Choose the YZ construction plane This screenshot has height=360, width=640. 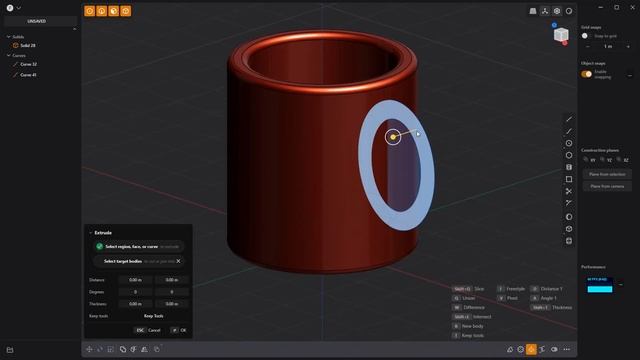(606, 160)
